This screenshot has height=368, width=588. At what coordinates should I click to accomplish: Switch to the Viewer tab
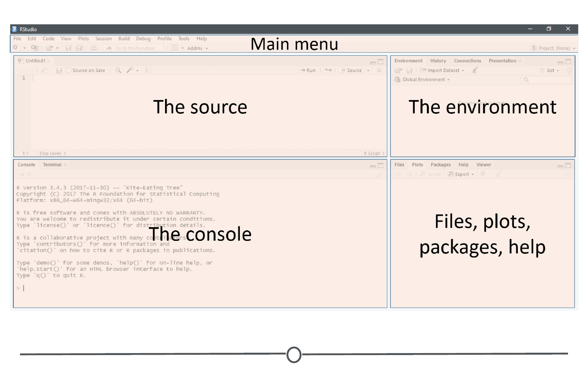pyautogui.click(x=484, y=165)
